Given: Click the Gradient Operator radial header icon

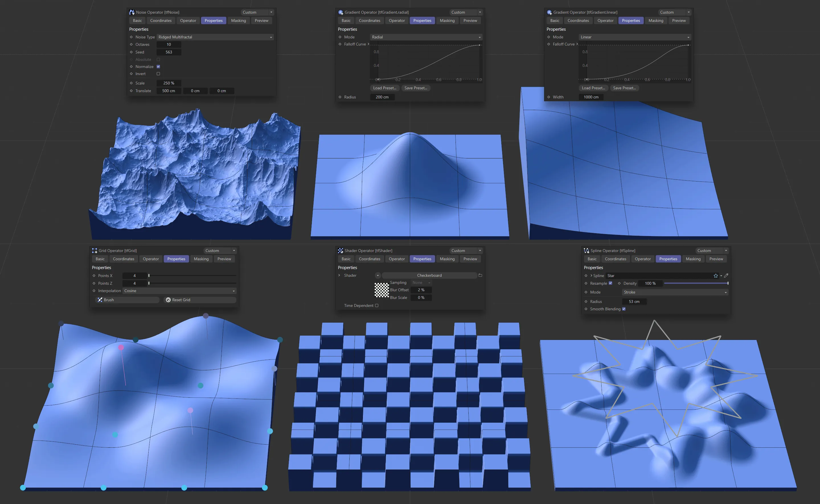Looking at the screenshot, I should [341, 12].
